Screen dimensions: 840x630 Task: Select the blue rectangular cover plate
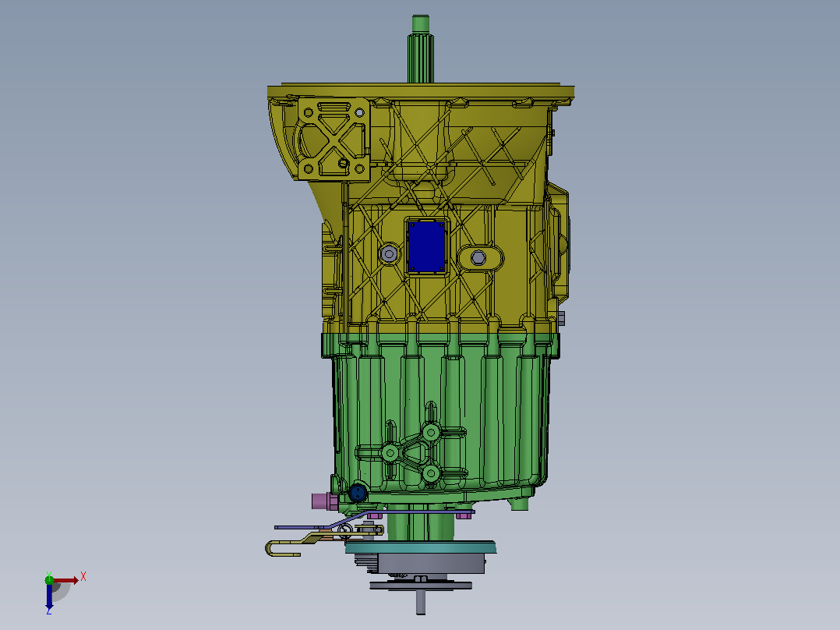(426, 247)
